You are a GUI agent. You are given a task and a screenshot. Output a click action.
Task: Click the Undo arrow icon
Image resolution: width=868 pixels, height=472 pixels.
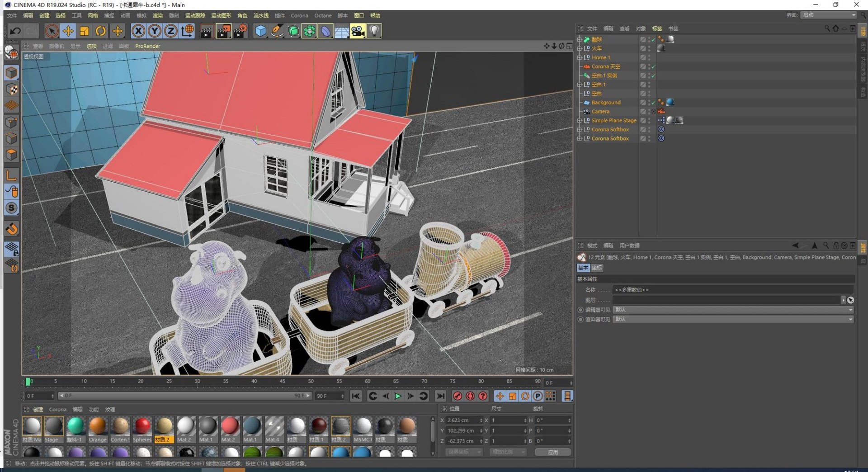tap(15, 31)
